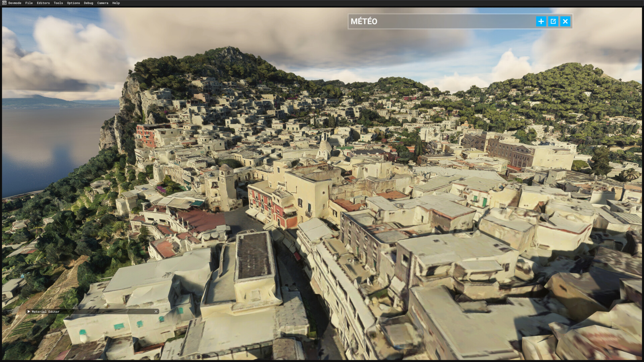Open the Editors menu
This screenshot has height=362, width=644.
(43, 3)
